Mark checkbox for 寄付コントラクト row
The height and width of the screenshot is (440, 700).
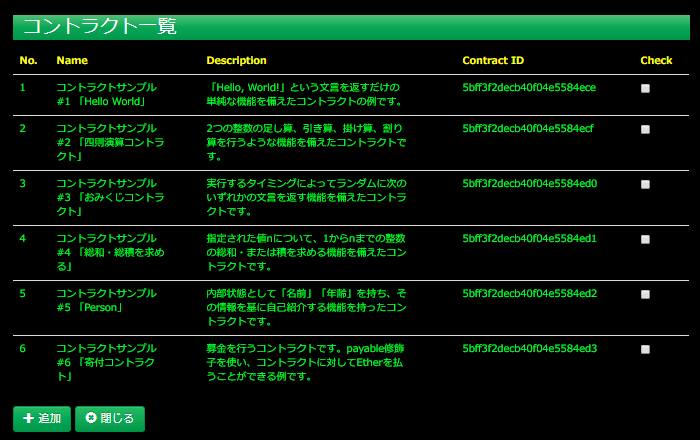[x=645, y=350]
